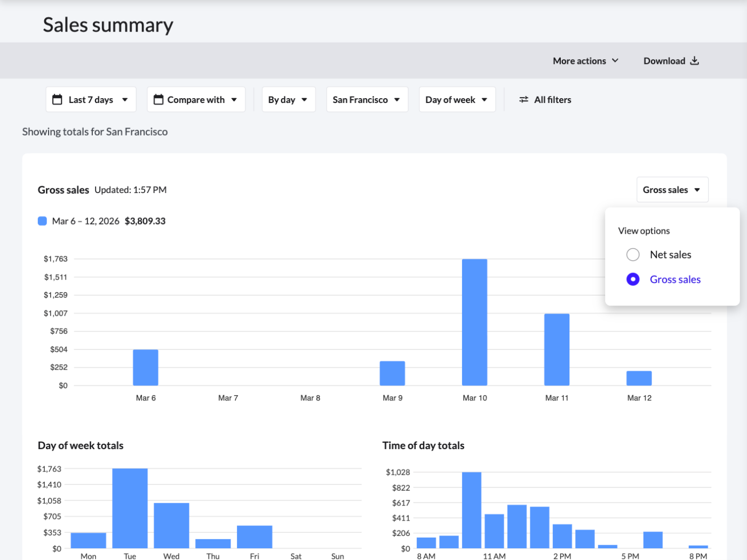
Task: Open the All filters panel
Action: click(545, 99)
